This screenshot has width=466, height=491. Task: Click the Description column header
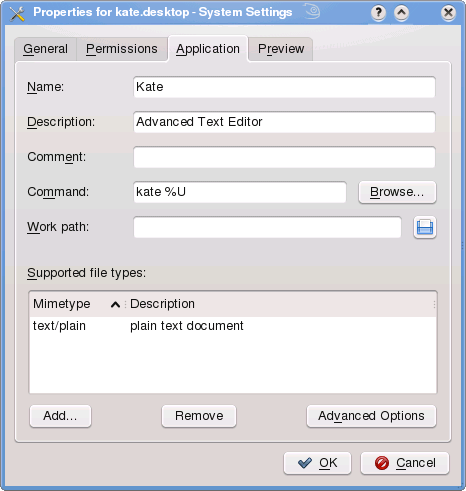click(x=281, y=304)
